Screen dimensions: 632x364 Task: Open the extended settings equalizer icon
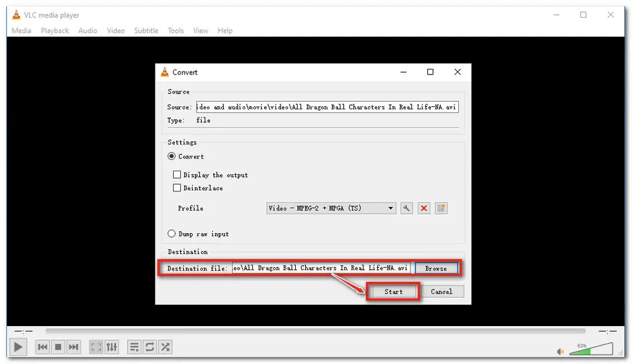[112, 347]
